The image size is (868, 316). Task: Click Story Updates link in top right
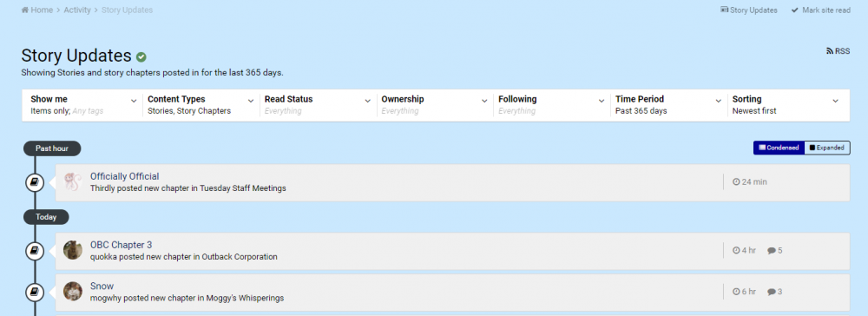pos(749,10)
